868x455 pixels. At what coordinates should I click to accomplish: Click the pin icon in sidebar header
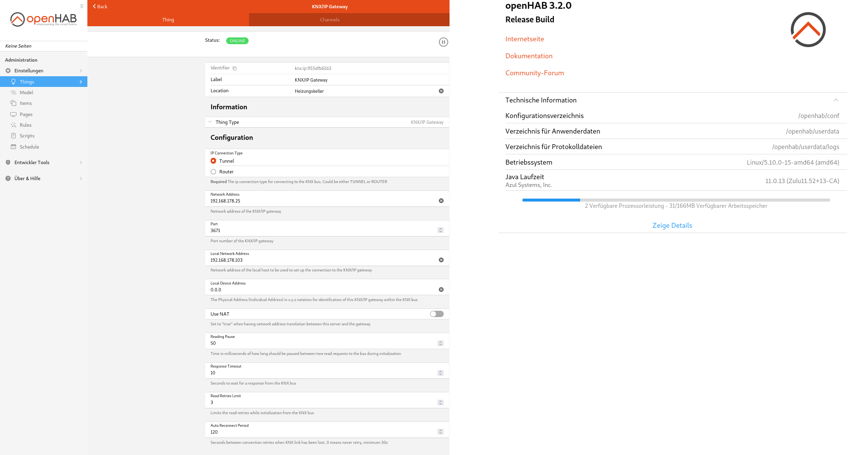[x=82, y=6]
